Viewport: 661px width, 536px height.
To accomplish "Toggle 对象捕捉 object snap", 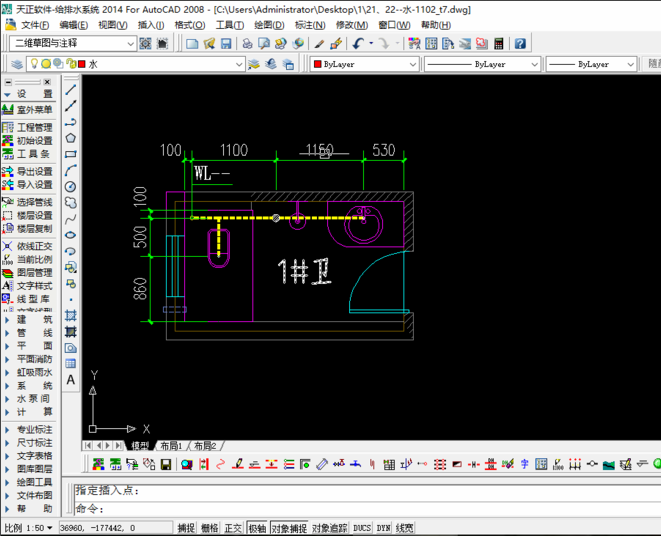I will click(x=289, y=528).
